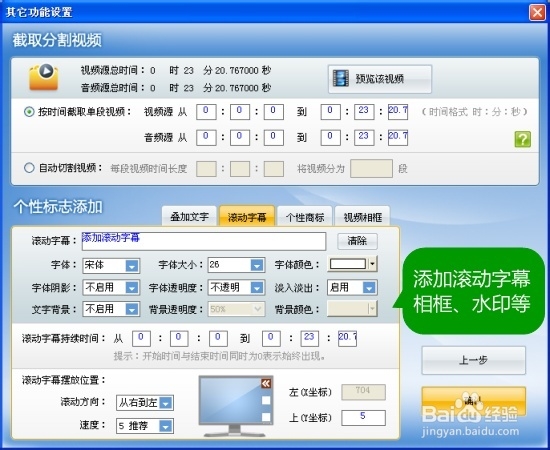Open the 文字背景 dropdown

[x=111, y=309]
